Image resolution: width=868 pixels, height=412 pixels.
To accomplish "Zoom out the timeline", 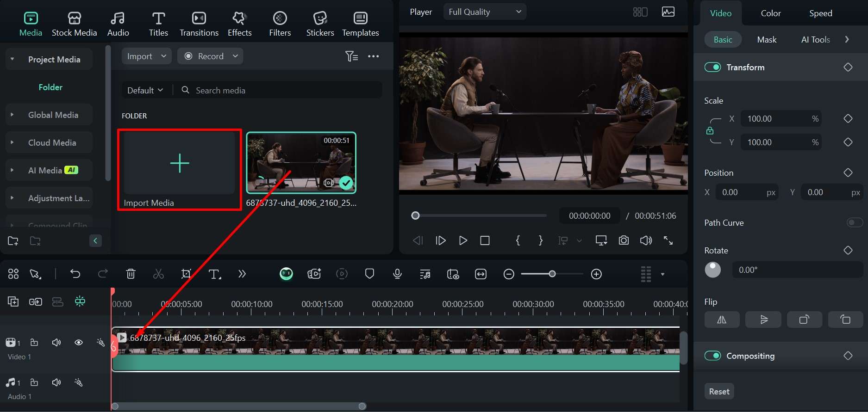I will (x=509, y=274).
